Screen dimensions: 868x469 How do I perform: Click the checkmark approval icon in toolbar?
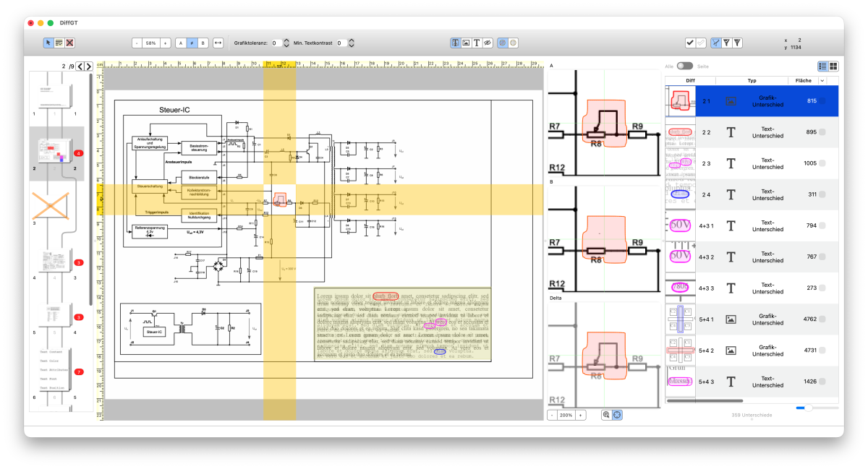[689, 43]
